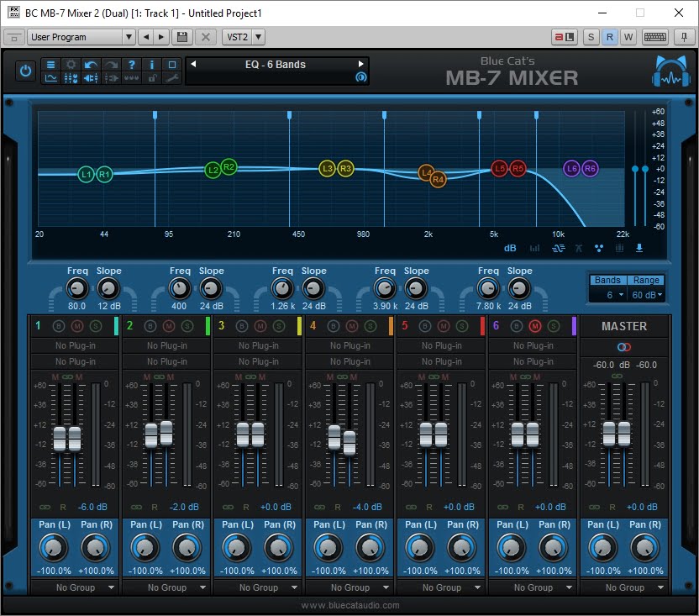Click band 5 left gain fader handle

click(x=426, y=434)
